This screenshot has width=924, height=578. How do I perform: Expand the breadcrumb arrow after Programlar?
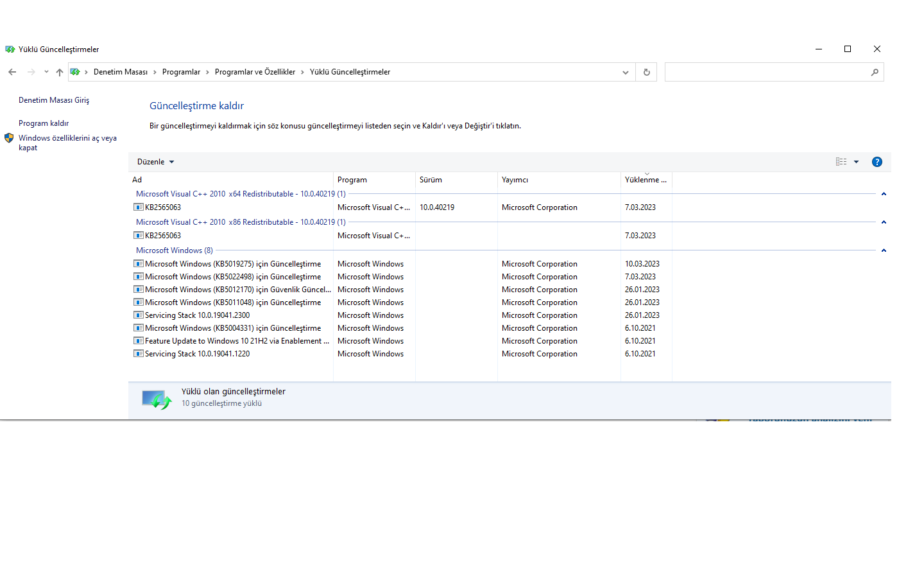207,72
